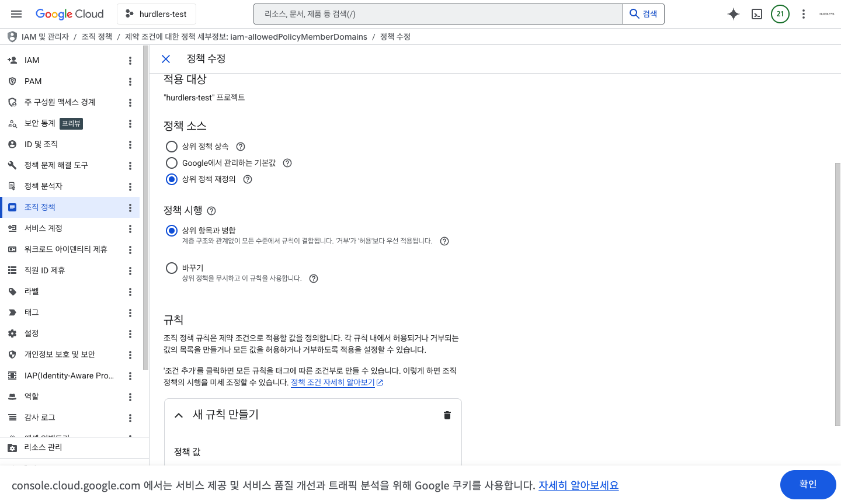841x504 pixels.
Task: Show help icon next to 정책 시행
Action: [211, 211]
